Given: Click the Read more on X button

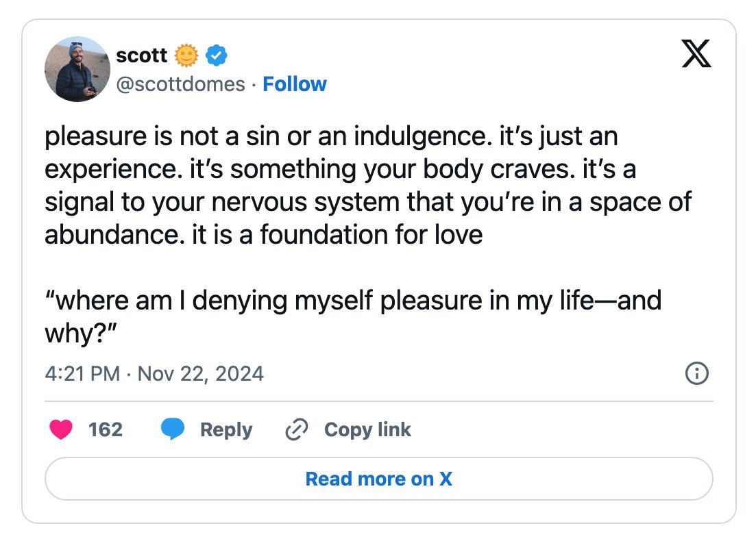Looking at the screenshot, I should coord(379,479).
